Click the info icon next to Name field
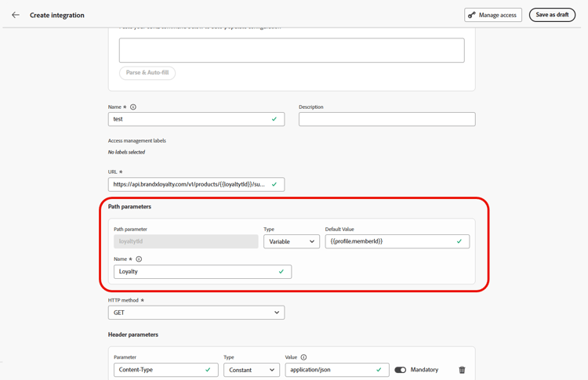This screenshot has width=588, height=380. click(x=133, y=107)
